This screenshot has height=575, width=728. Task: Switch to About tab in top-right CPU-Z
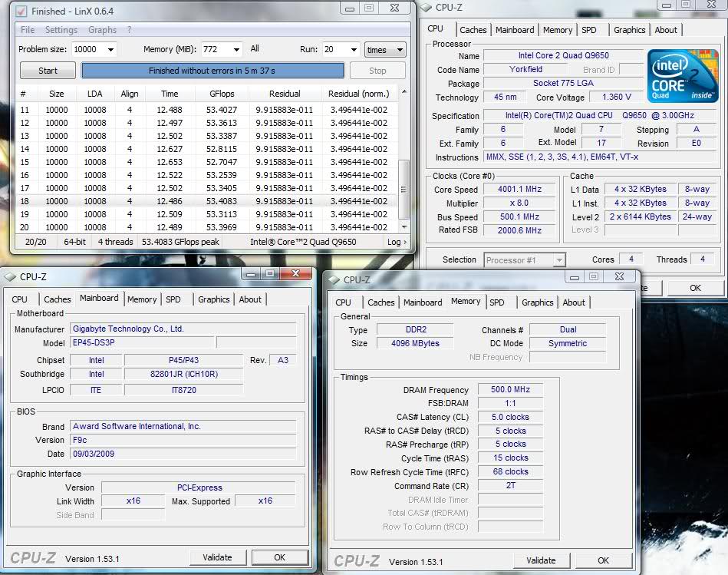[666, 30]
